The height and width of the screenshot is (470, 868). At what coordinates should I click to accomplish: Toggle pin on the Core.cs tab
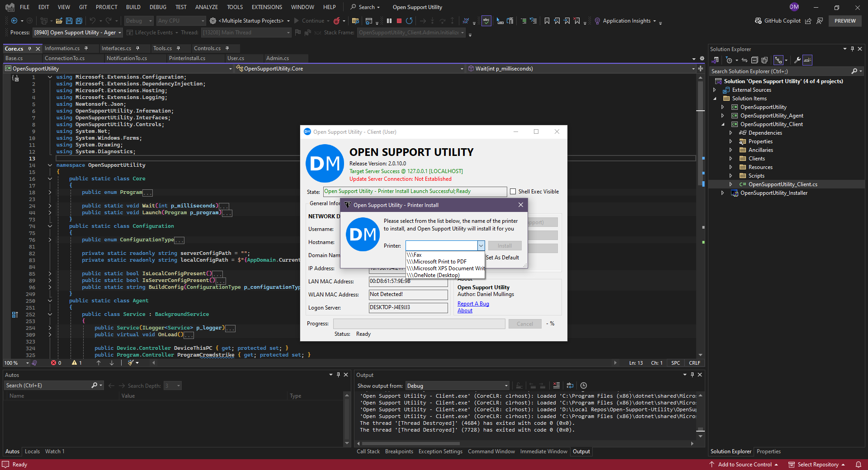29,48
